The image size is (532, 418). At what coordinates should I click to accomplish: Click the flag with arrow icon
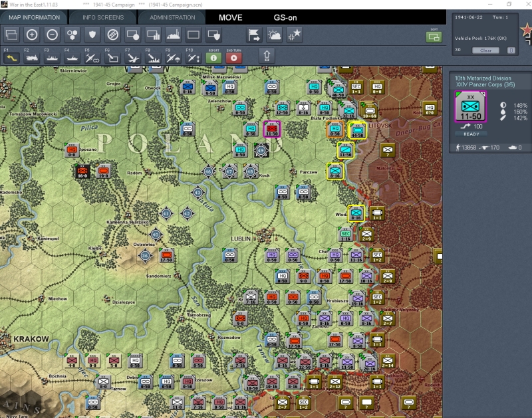[254, 35]
